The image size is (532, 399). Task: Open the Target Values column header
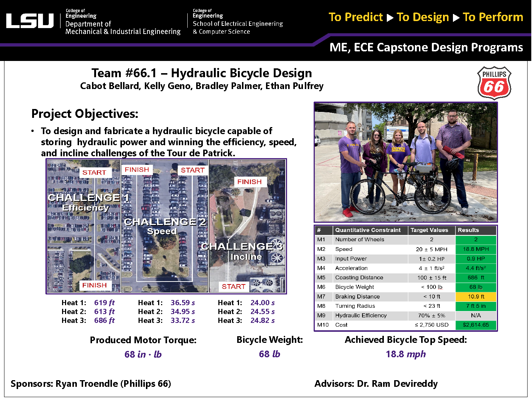[431, 230]
